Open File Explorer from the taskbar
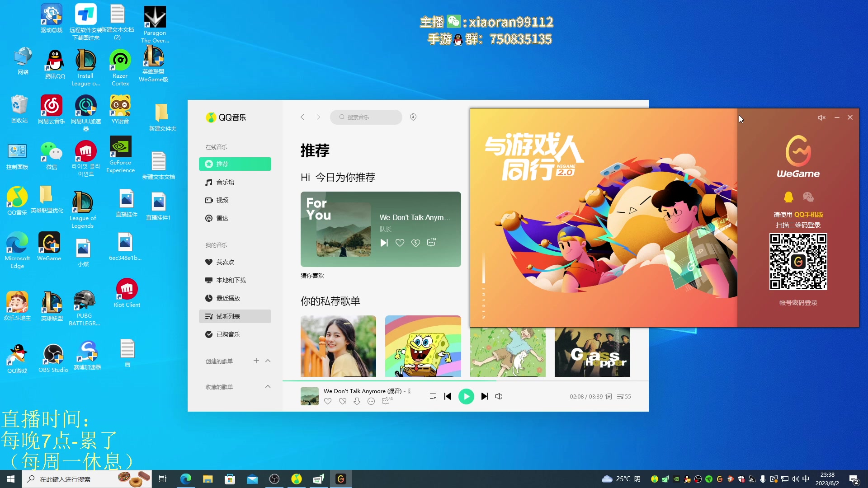 click(x=208, y=479)
